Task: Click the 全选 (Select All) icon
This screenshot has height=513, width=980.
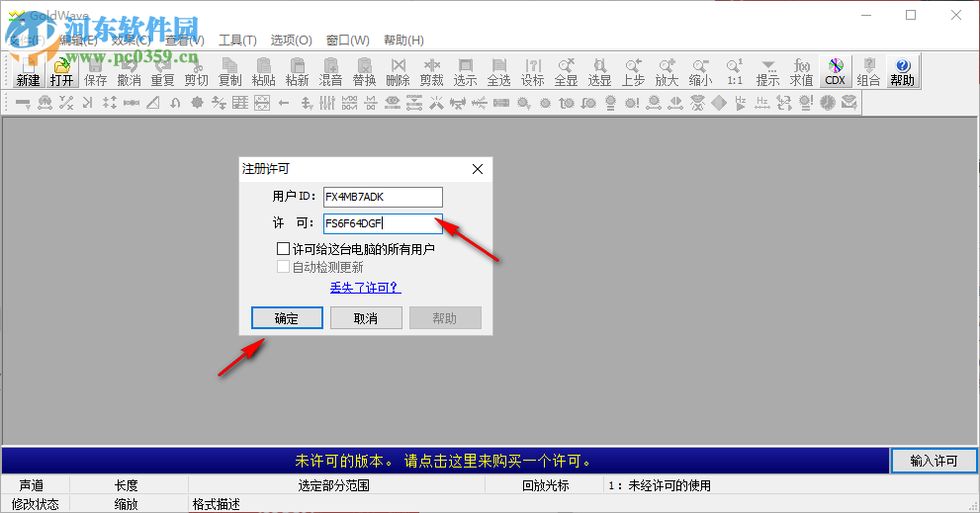Action: click(x=498, y=71)
